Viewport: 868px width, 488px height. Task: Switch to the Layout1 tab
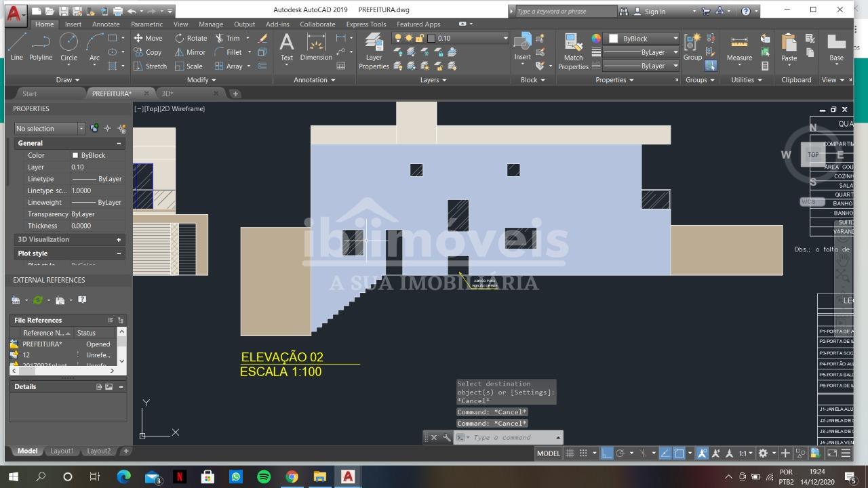[x=62, y=451]
